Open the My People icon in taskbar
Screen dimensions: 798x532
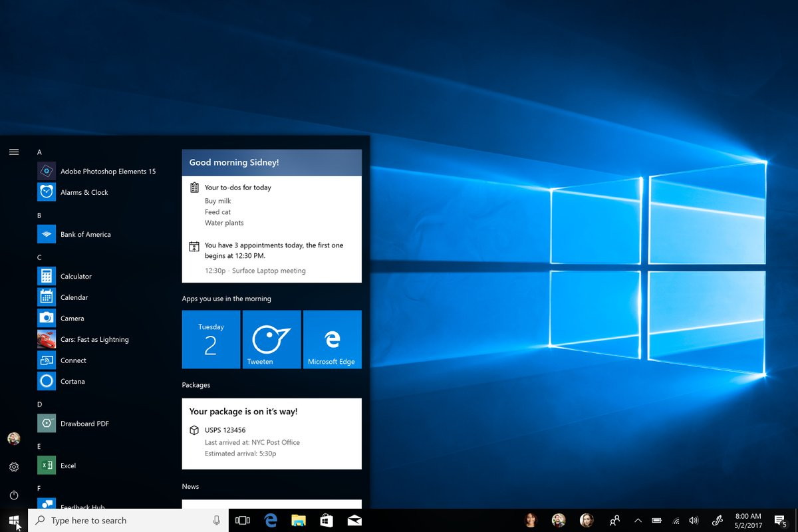point(615,520)
